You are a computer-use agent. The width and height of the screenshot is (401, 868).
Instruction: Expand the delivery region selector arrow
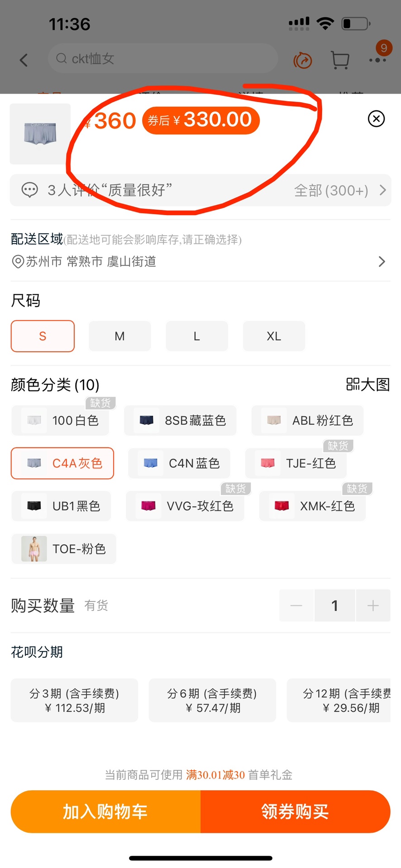pos(382,262)
